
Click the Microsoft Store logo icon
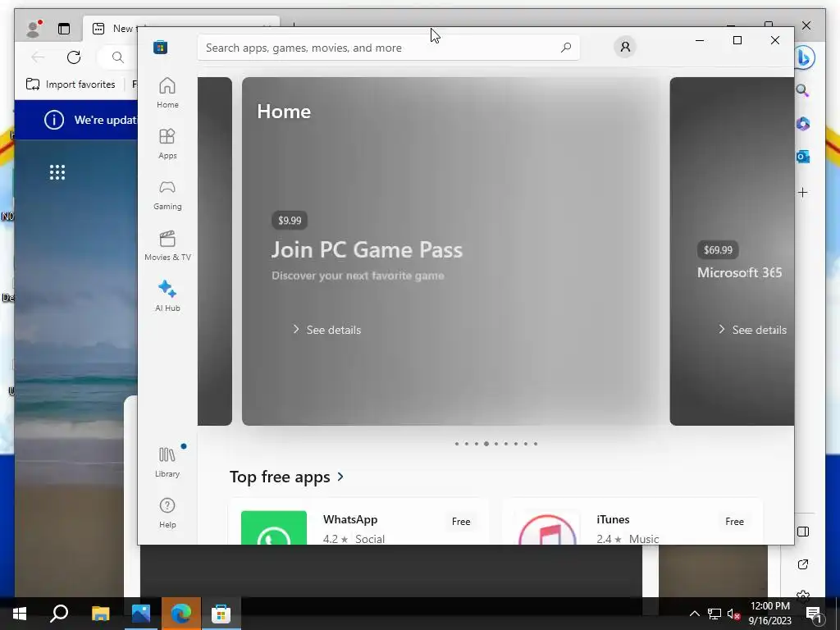pos(160,47)
